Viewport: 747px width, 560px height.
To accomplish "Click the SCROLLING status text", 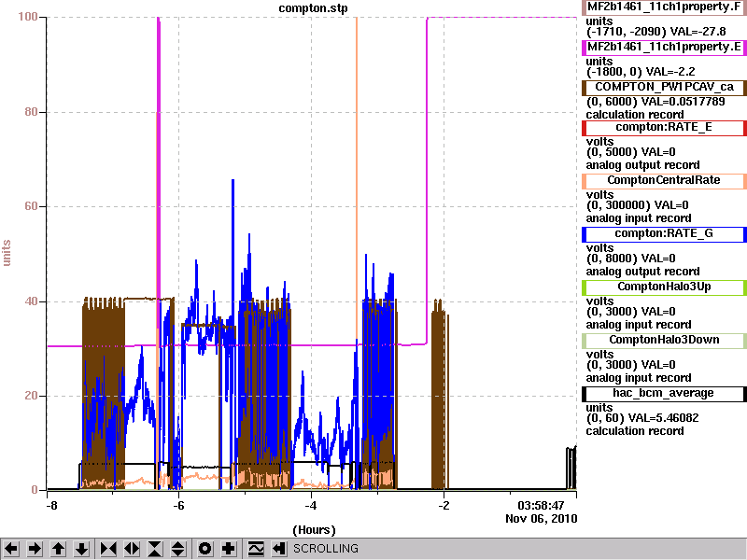I will 325,549.
